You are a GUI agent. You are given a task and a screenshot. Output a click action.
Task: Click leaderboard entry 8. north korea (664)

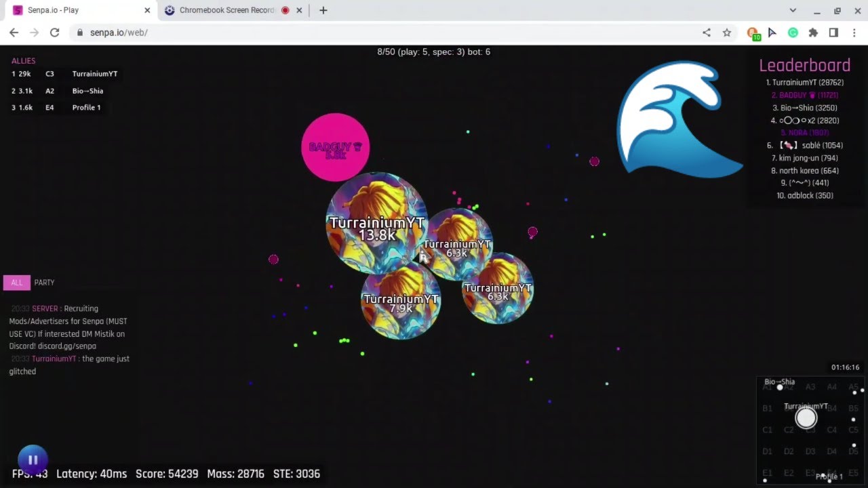804,171
